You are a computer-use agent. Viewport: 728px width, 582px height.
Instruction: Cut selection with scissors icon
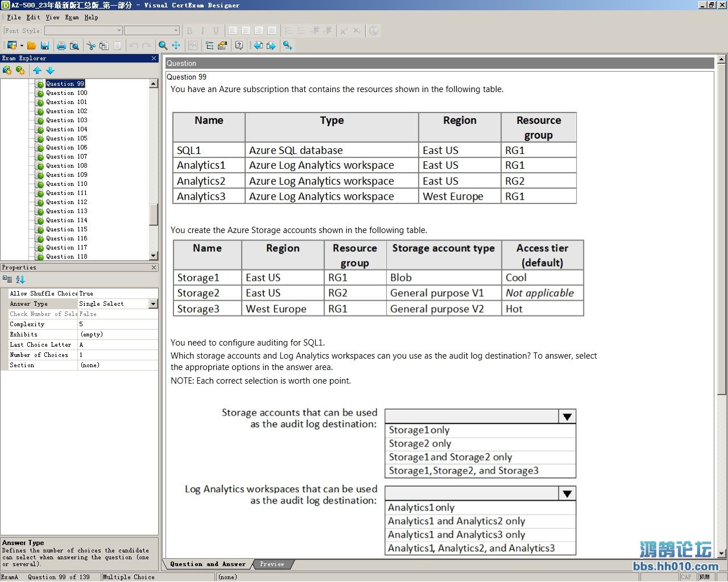click(91, 45)
